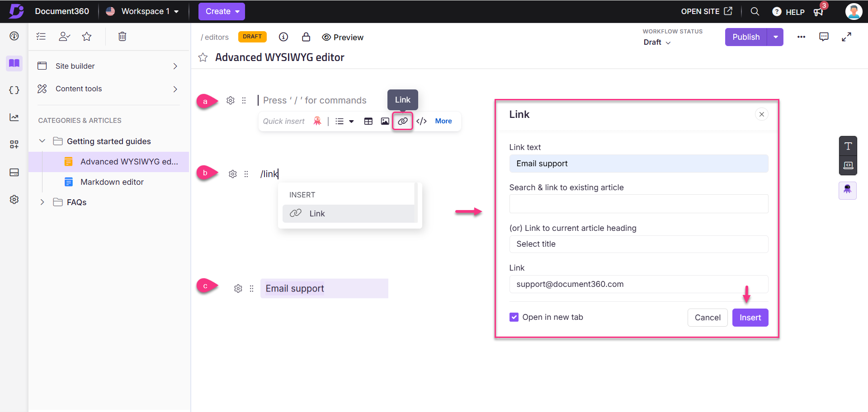
Task: Open the comments icon near Publish
Action: [x=824, y=37]
